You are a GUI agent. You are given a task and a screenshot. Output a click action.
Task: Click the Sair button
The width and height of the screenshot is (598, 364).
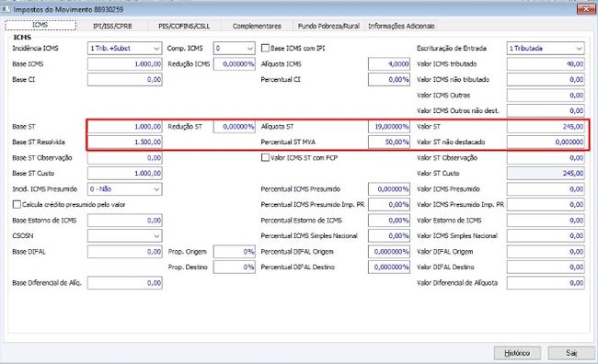571,353
